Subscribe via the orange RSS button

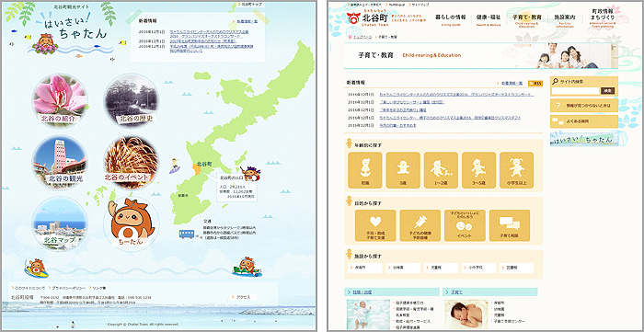click(x=535, y=84)
